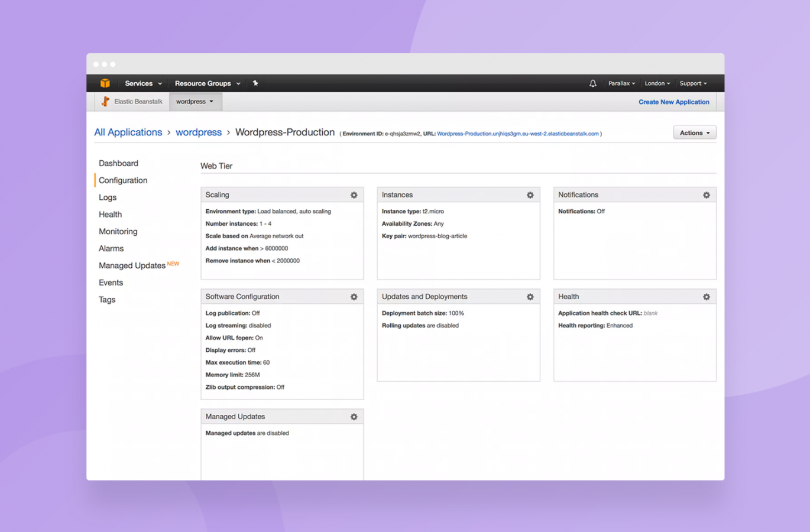The height and width of the screenshot is (532, 810).
Task: Click the Scaling panel title
Action: tap(217, 195)
